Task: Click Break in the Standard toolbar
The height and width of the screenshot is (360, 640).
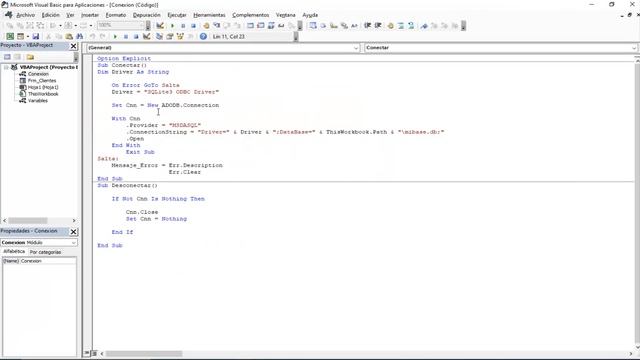Action: 126,36
